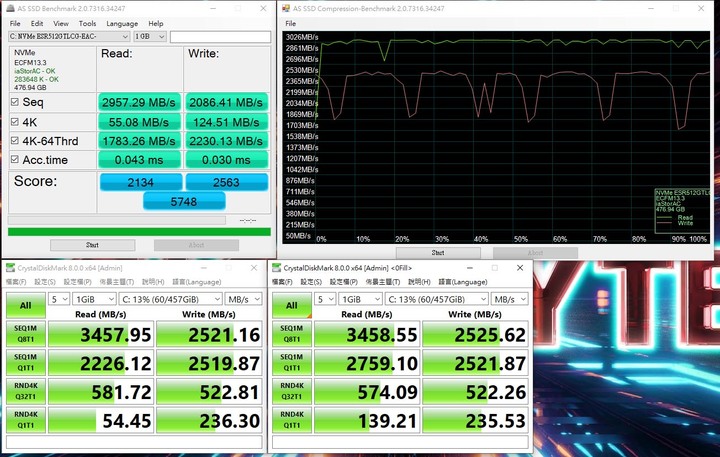Run RND4K Q32T1 test in 0Fill CrystalDiskMark
The width and height of the screenshot is (720, 457).
[x=292, y=391]
